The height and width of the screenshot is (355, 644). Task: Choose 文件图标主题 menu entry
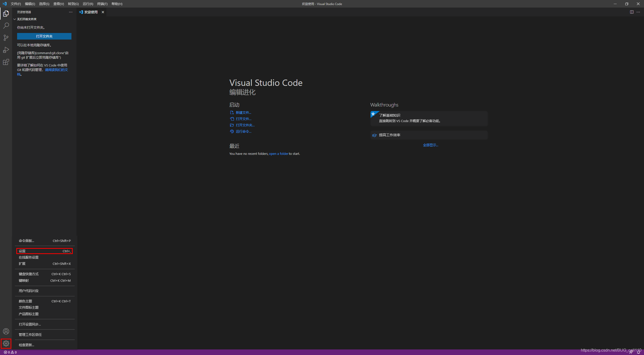point(45,307)
